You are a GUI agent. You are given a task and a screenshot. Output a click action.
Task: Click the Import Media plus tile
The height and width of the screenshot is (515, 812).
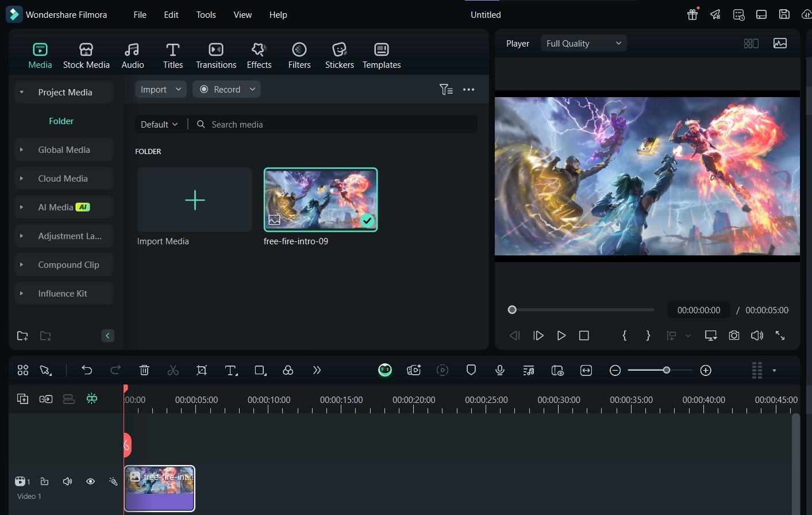point(195,200)
